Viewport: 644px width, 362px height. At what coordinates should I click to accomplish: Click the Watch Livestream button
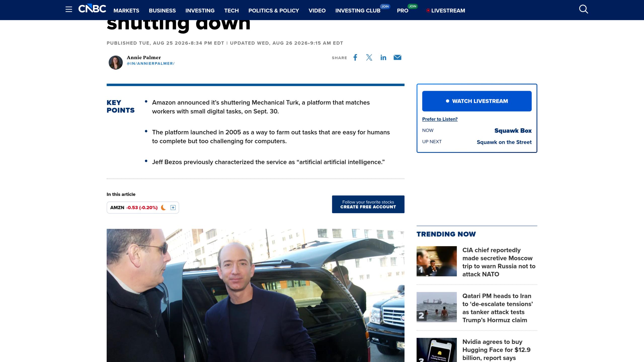coord(477,101)
